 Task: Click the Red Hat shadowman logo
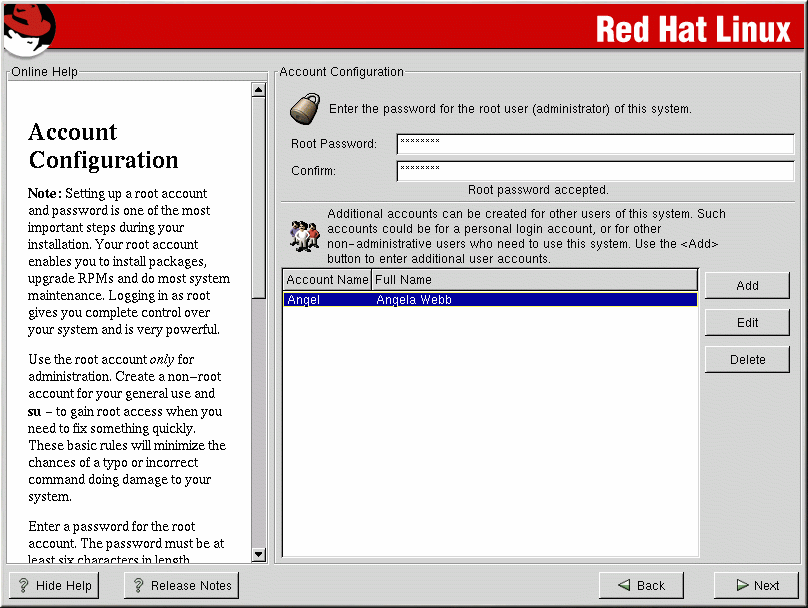[x=28, y=29]
